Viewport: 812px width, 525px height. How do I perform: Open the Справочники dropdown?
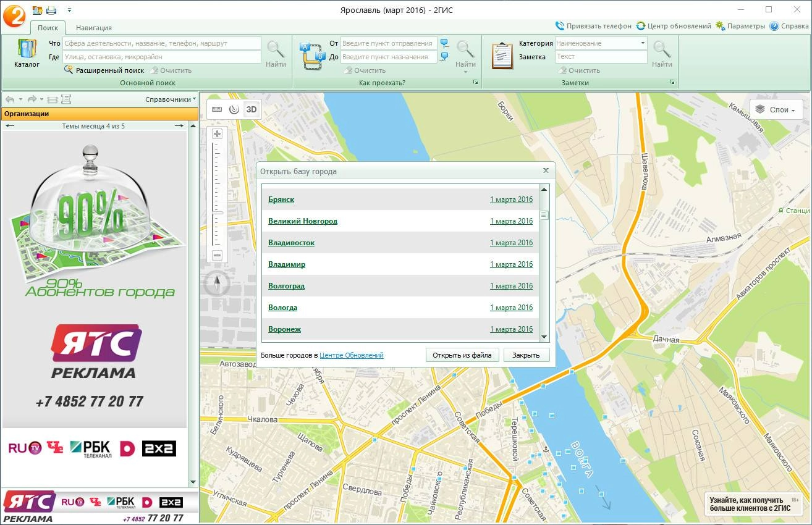point(171,99)
